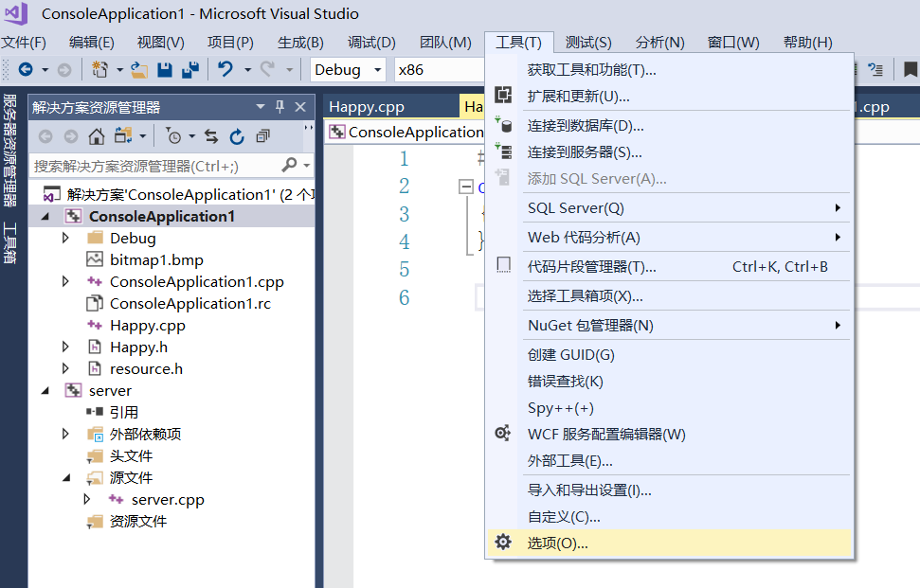Click the Extensions and Updates icon
This screenshot has height=588, width=920.
[503, 95]
